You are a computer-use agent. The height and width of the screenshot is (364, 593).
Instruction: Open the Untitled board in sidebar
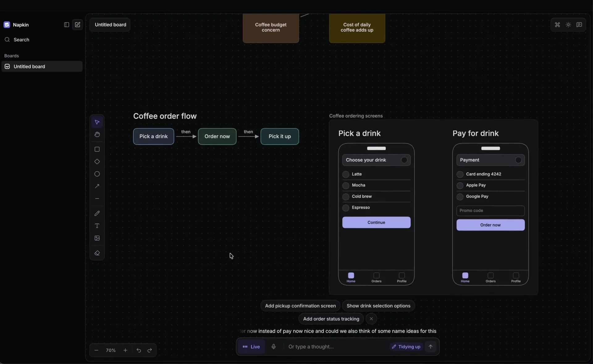click(x=42, y=66)
